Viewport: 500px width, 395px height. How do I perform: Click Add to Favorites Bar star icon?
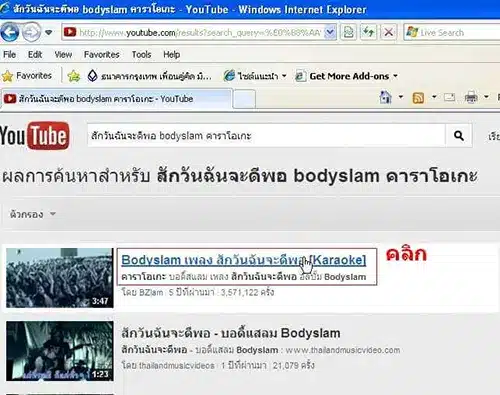pyautogui.click(x=74, y=76)
